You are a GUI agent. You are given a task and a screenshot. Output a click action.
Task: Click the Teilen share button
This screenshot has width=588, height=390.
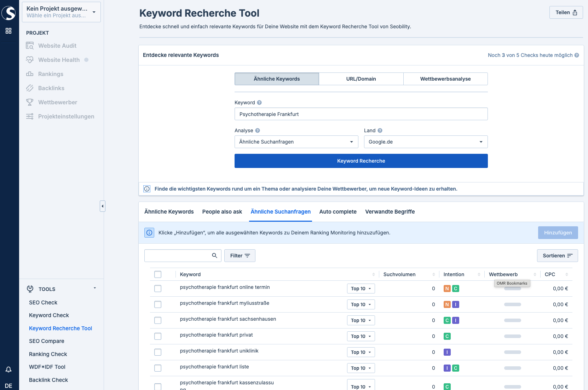point(566,12)
